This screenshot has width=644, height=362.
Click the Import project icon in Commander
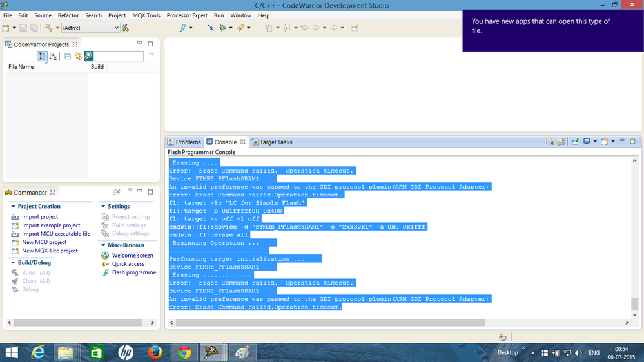[15, 217]
